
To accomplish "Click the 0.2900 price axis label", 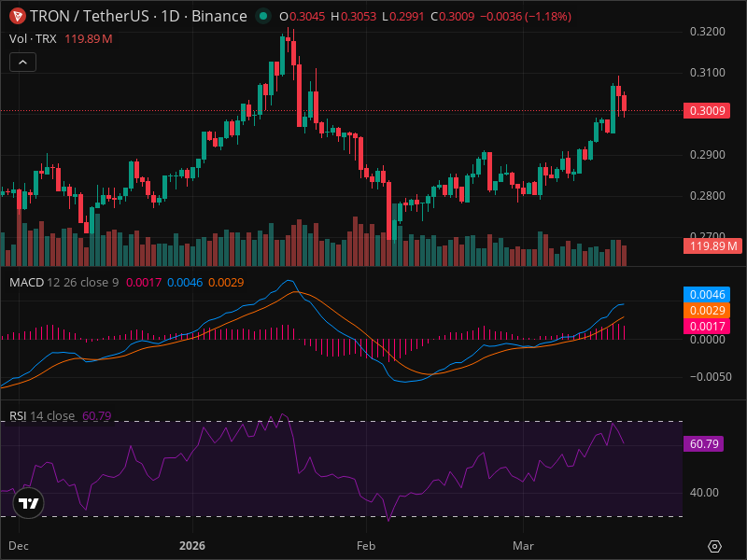I will coord(708,155).
